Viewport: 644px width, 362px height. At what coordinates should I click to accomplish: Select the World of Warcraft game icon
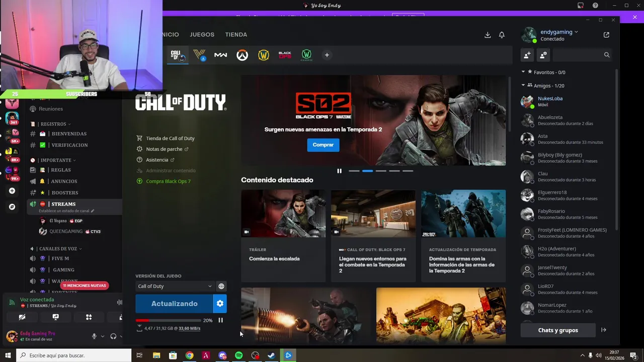(x=264, y=55)
